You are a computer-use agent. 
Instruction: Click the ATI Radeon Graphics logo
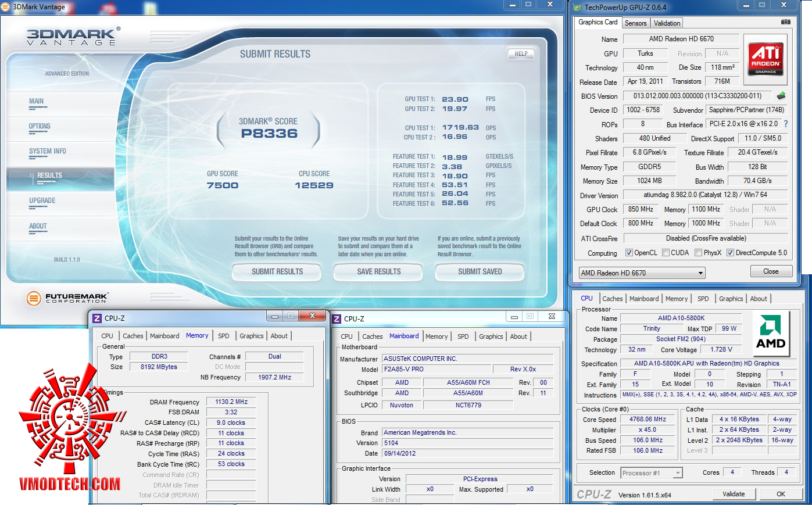pos(765,59)
